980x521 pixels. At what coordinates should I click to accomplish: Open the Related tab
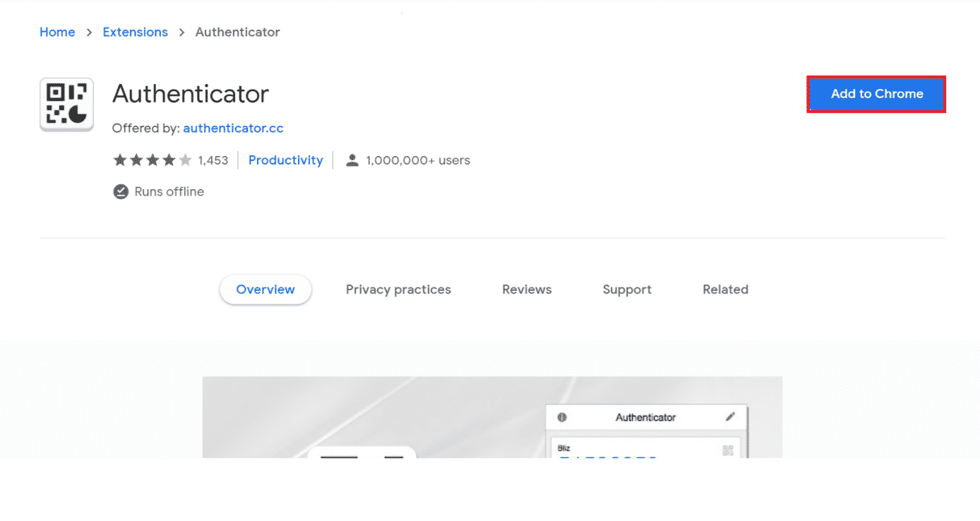click(725, 289)
